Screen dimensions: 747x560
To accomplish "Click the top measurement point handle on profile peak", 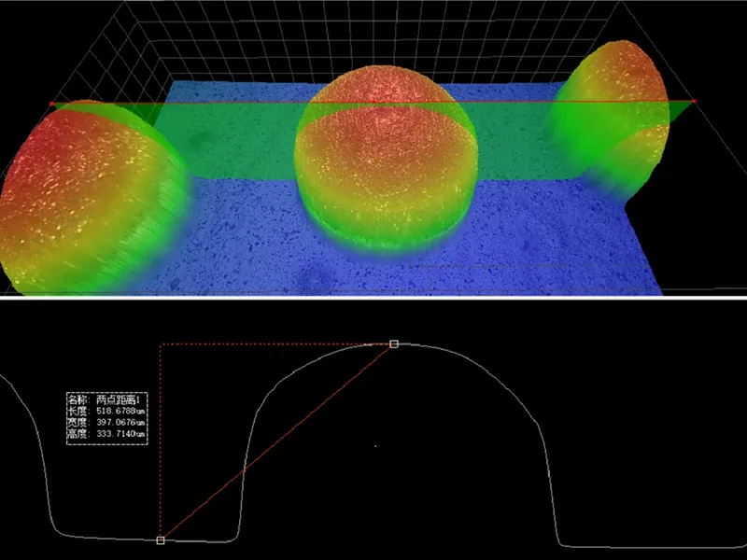I will pyautogui.click(x=394, y=343).
